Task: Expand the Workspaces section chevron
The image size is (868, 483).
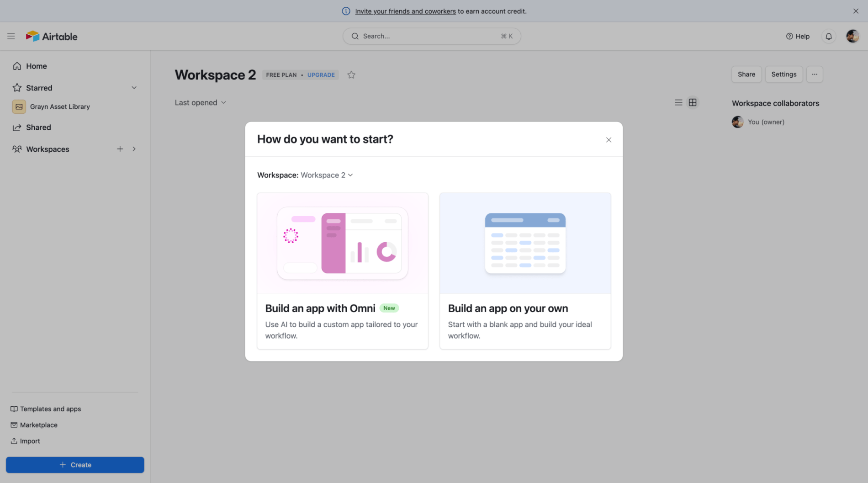Action: (x=134, y=149)
